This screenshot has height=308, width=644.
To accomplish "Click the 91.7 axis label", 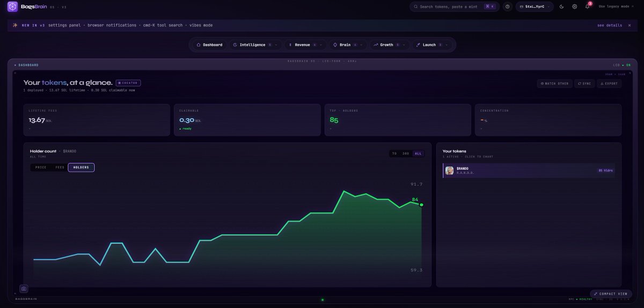I will pyautogui.click(x=416, y=184).
